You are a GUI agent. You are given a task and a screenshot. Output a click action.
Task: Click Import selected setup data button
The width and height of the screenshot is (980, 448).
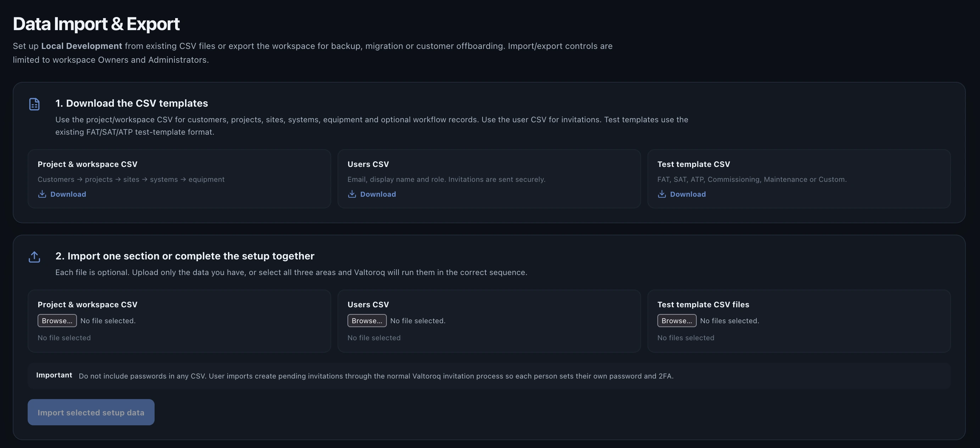(91, 412)
